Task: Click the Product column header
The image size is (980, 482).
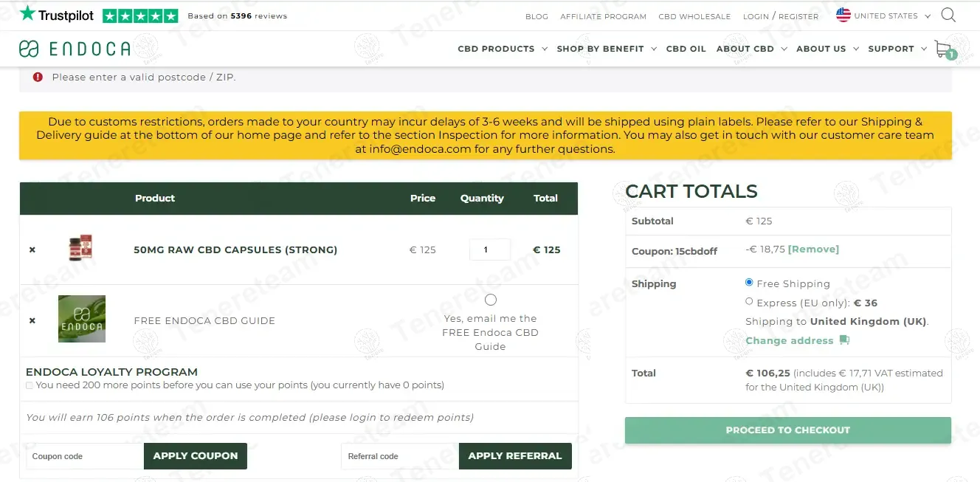Action: point(155,198)
